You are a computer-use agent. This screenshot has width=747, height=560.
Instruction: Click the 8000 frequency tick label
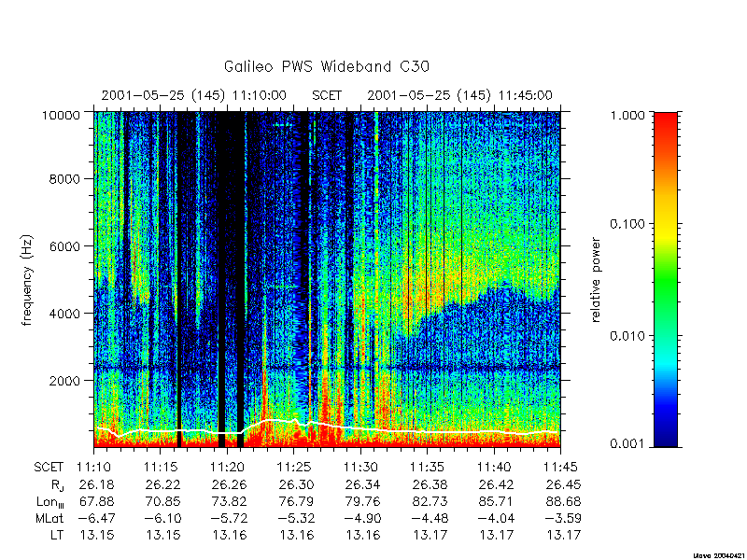pyautogui.click(x=66, y=179)
